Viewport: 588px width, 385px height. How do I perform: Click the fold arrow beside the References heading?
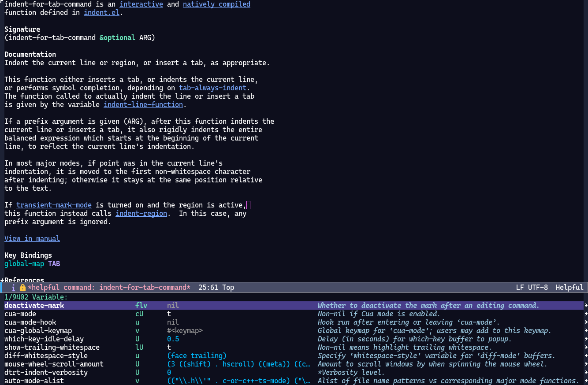click(x=2, y=280)
